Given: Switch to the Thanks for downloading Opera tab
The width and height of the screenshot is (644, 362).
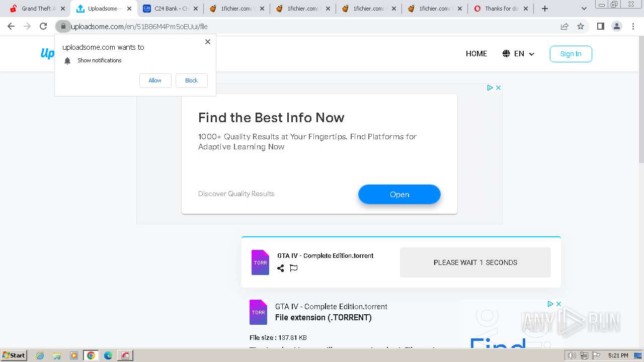Looking at the screenshot, I should (x=501, y=9).
